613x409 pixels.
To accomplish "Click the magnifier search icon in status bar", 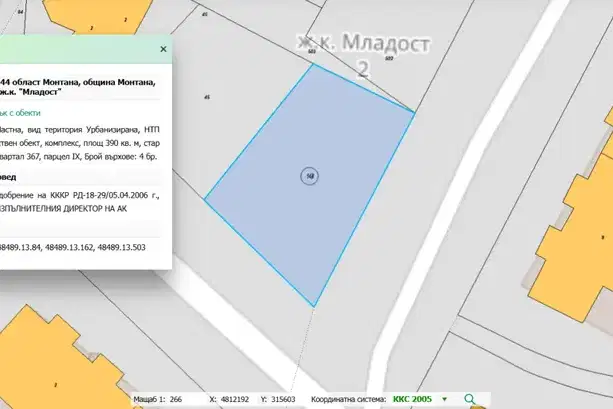I will pyautogui.click(x=470, y=399).
